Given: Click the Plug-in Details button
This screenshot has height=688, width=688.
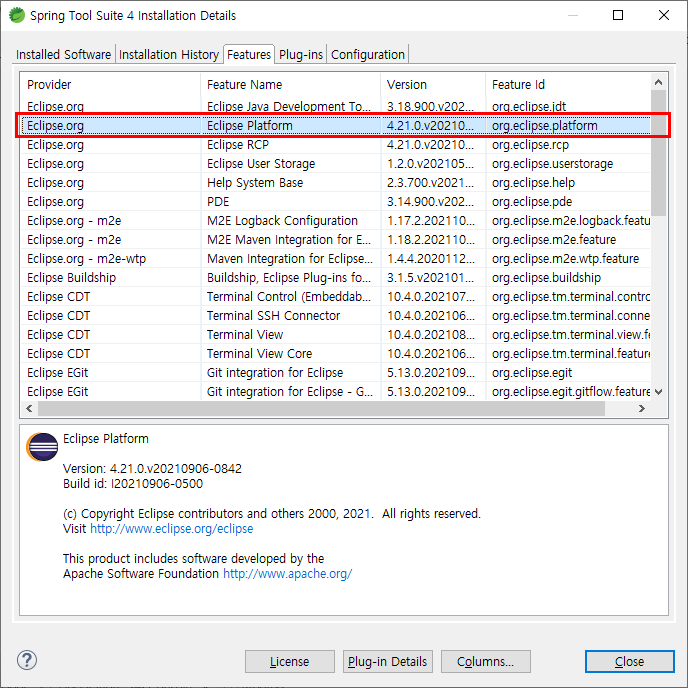Looking at the screenshot, I should point(387,661).
